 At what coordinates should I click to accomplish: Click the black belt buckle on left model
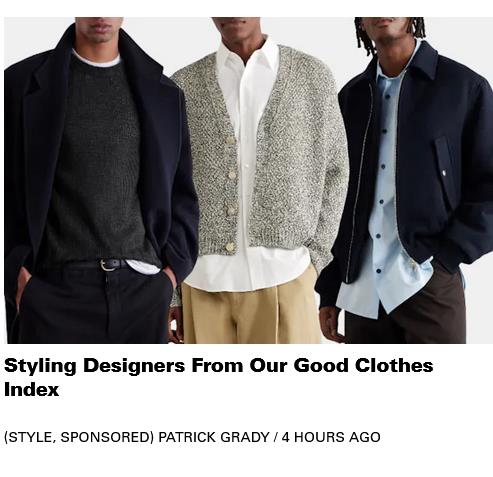click(x=107, y=265)
